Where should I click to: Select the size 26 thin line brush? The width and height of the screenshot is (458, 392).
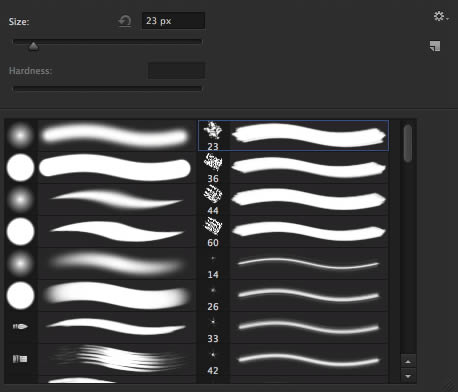point(293,295)
